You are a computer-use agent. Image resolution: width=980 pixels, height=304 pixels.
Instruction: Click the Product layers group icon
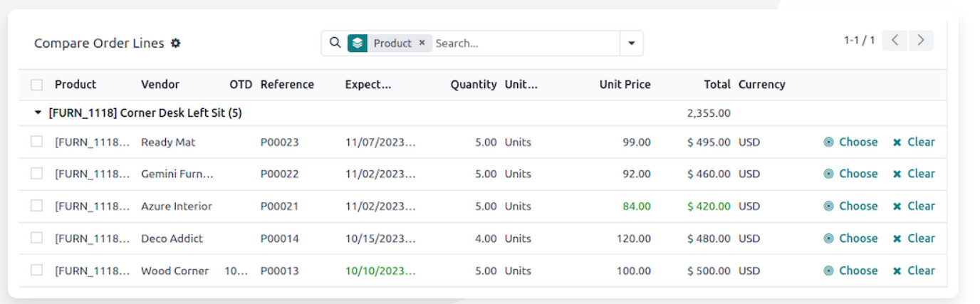tap(358, 43)
